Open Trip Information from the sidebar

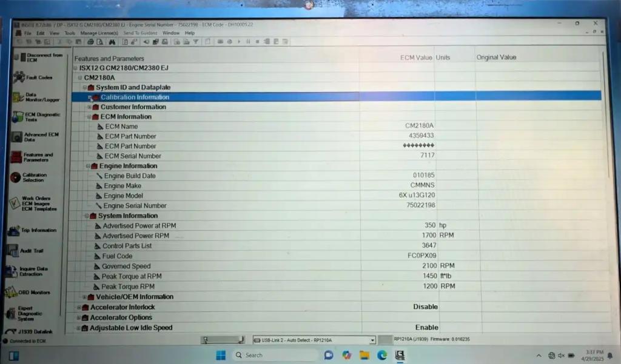[15, 231]
